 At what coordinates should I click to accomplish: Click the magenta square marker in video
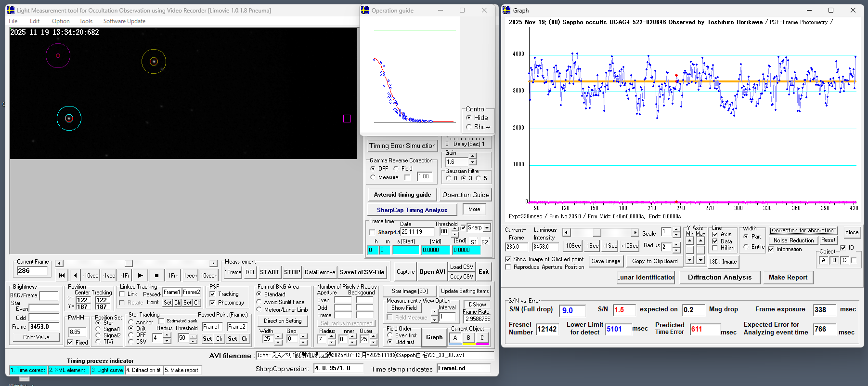347,119
